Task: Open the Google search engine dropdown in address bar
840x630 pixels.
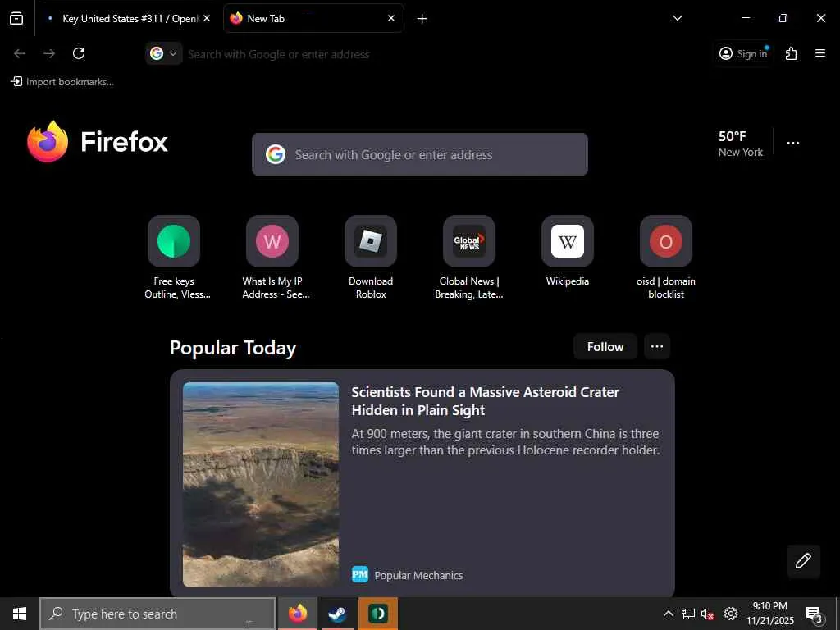Action: point(164,53)
